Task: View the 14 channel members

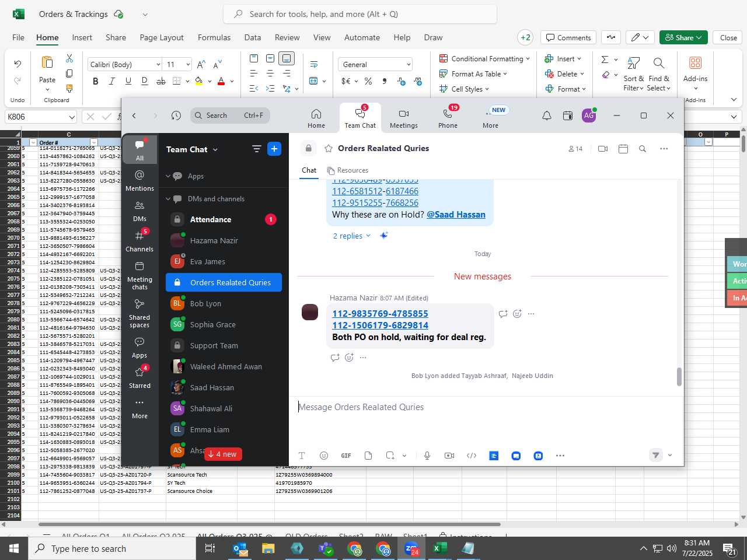Action: tap(575, 149)
